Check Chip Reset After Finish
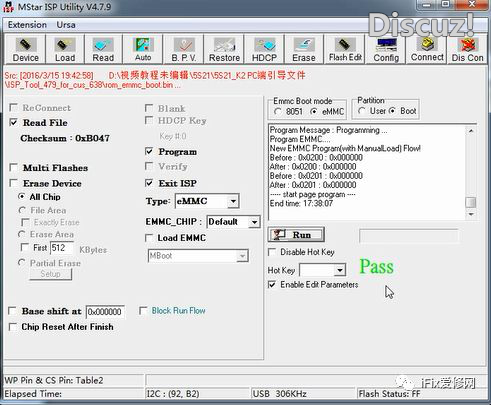Image resolution: width=491 pixels, height=405 pixels. (x=13, y=327)
